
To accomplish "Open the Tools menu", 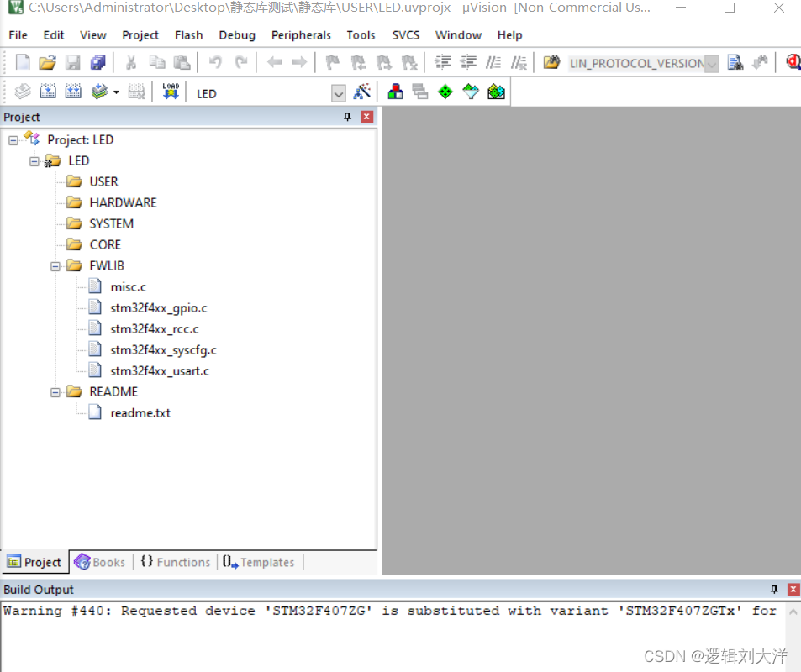I will [361, 35].
